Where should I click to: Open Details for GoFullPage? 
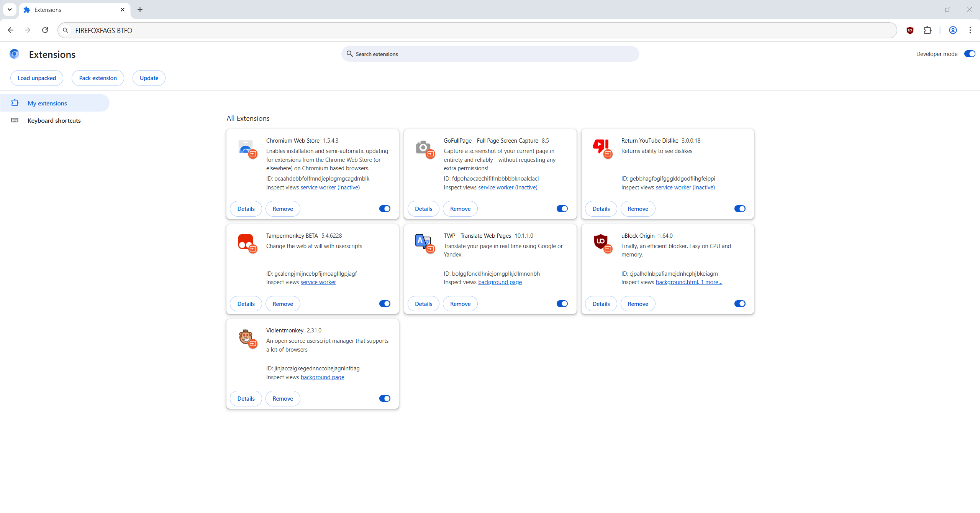click(423, 209)
